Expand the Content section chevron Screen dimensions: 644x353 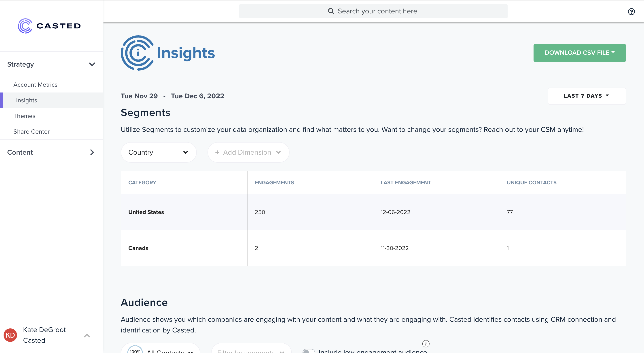click(x=92, y=152)
